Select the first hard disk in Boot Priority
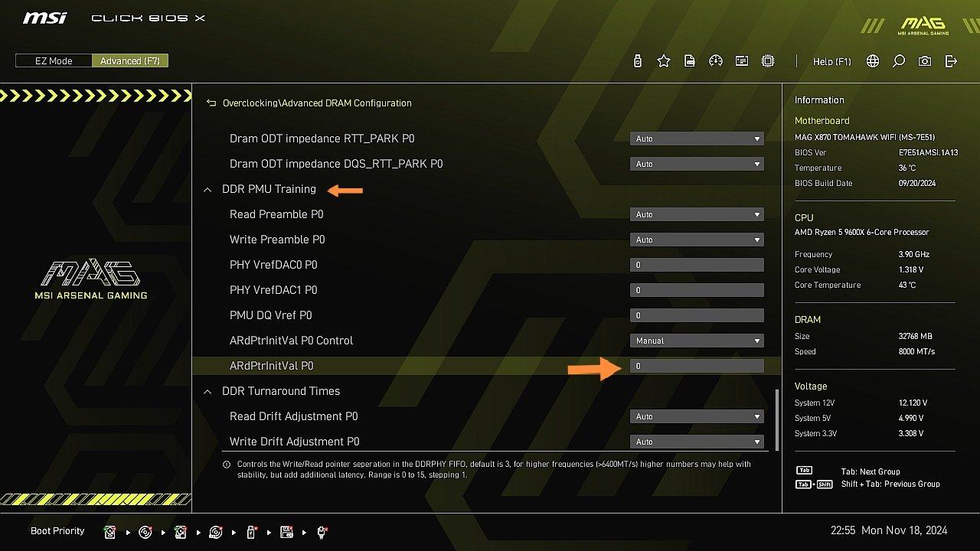Viewport: 980px width, 551px height. click(x=110, y=532)
